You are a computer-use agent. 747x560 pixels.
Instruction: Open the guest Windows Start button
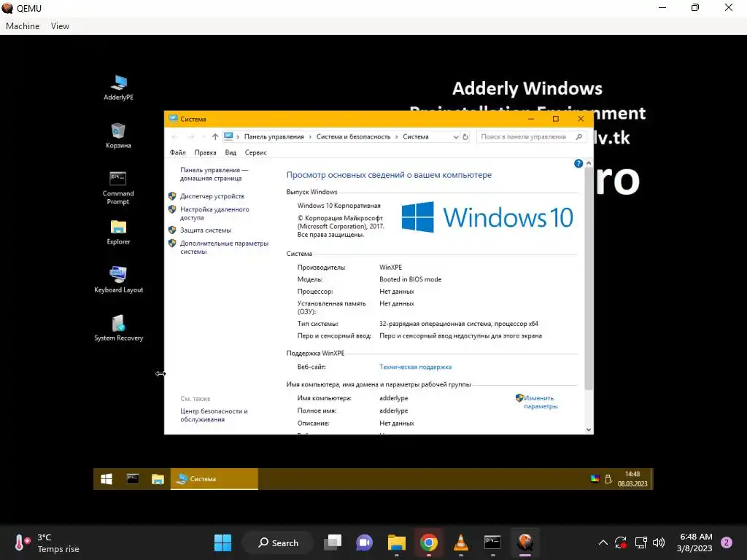point(107,479)
